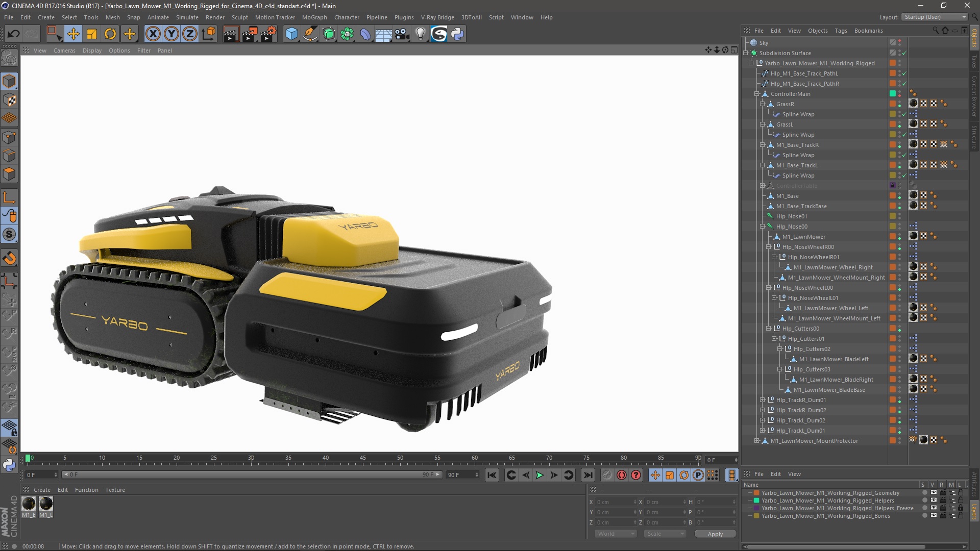Select the Texture mode icon

point(9,100)
